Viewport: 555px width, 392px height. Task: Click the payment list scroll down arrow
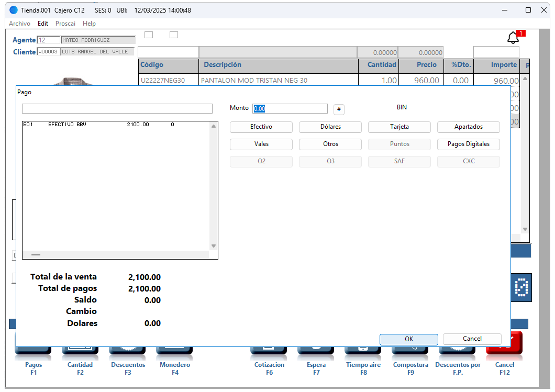point(214,246)
